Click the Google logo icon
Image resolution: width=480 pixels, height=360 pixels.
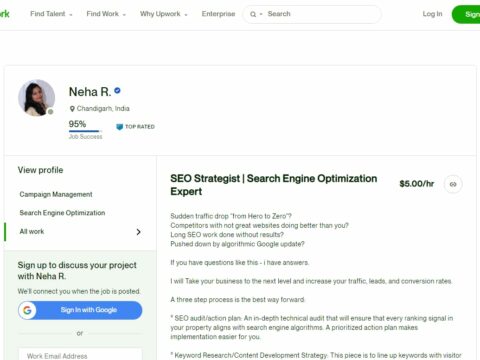pos(27,310)
